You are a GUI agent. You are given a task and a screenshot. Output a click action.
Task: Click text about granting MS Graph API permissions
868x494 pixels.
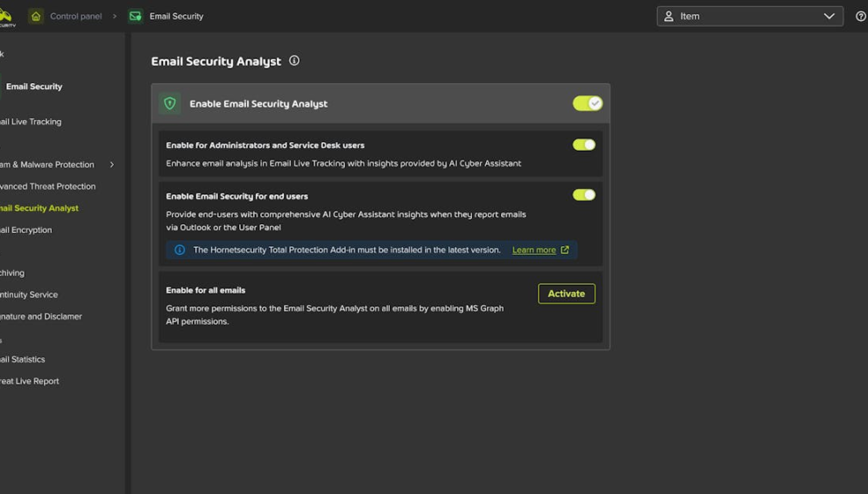tap(335, 314)
